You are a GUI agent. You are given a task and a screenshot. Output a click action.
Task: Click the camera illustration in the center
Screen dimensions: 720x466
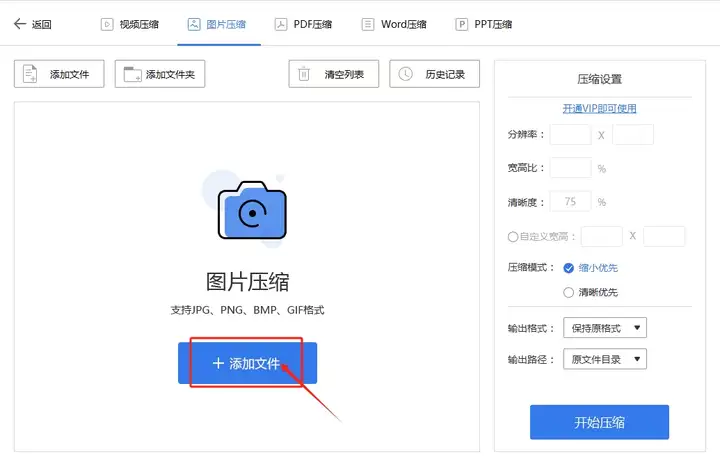coord(252,210)
